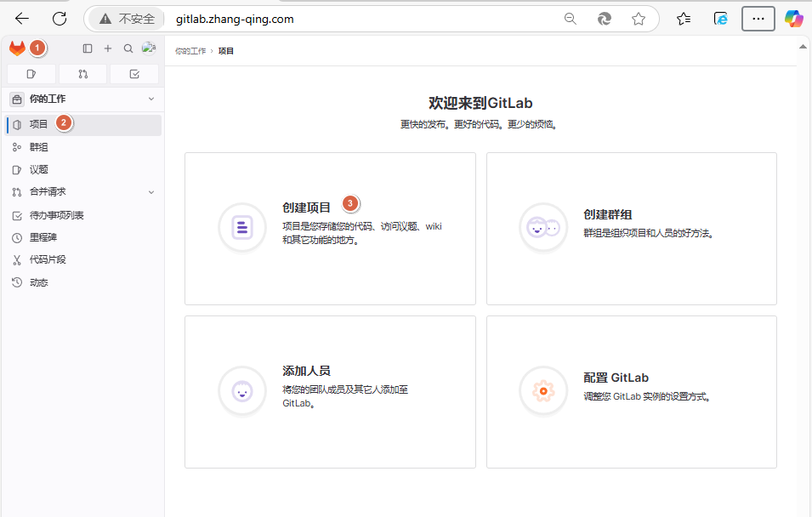Screen dimensions: 812x517
Task: Click the 创建项目 document illustration icon
Action: [x=242, y=227]
